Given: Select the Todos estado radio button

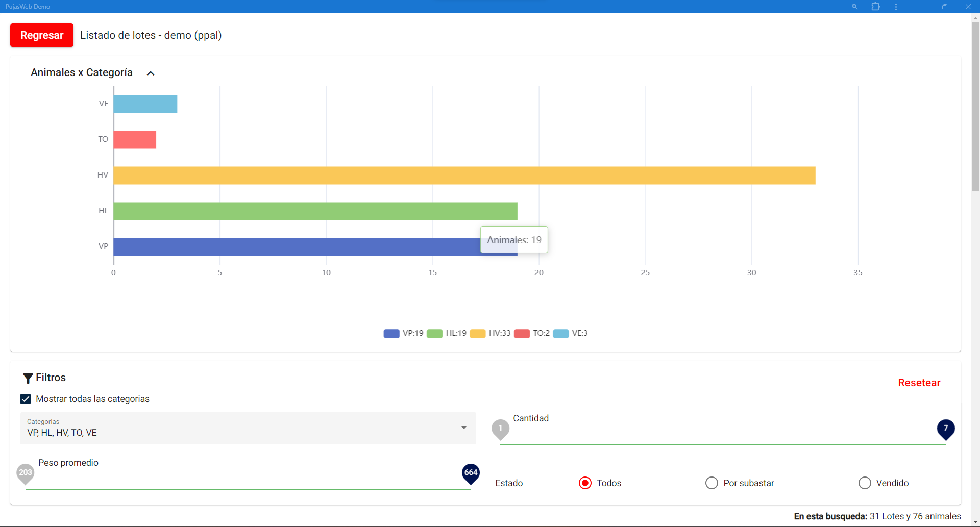Looking at the screenshot, I should point(585,483).
